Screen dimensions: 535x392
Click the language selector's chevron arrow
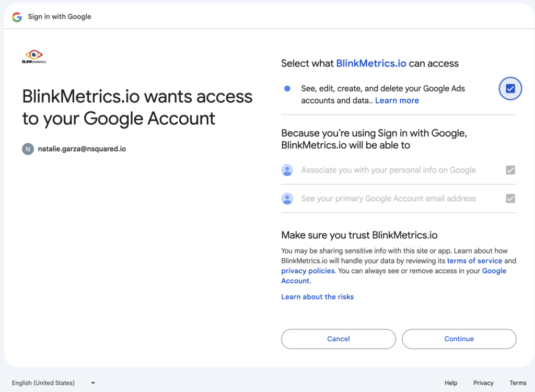pyautogui.click(x=92, y=383)
